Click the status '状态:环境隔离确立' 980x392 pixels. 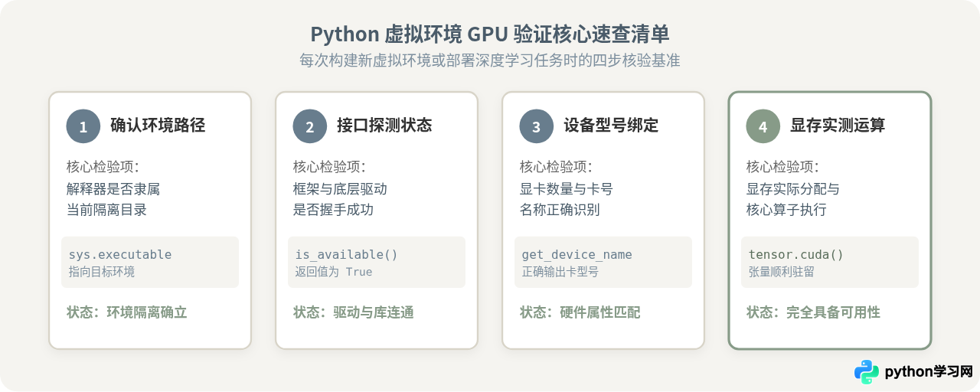point(127,312)
